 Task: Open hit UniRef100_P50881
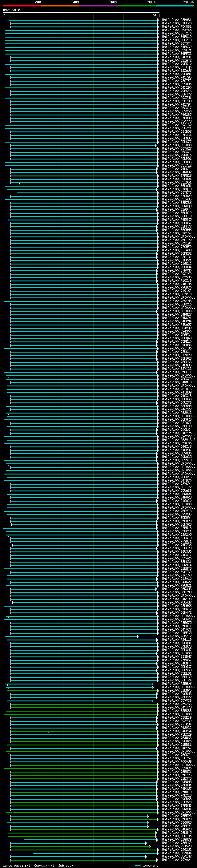(177, 26)
